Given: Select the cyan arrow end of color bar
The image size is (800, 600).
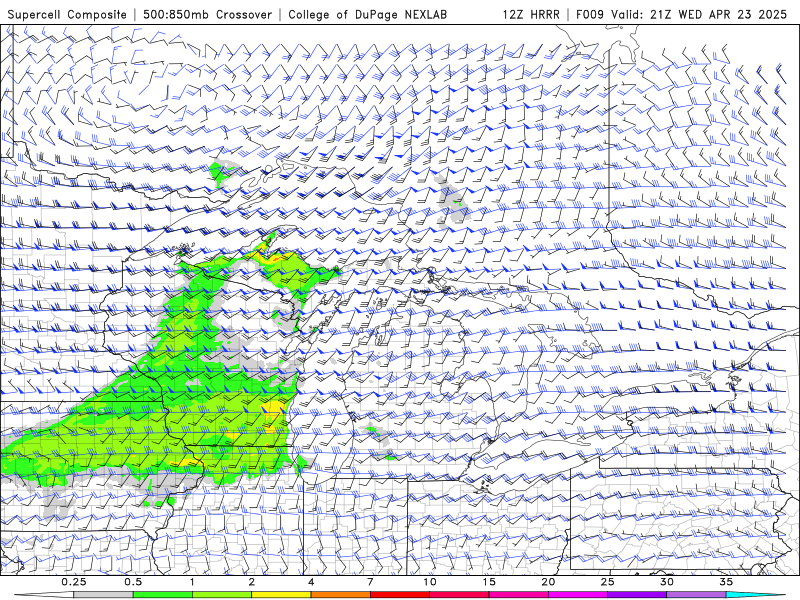Looking at the screenshot, I should pos(755,595).
